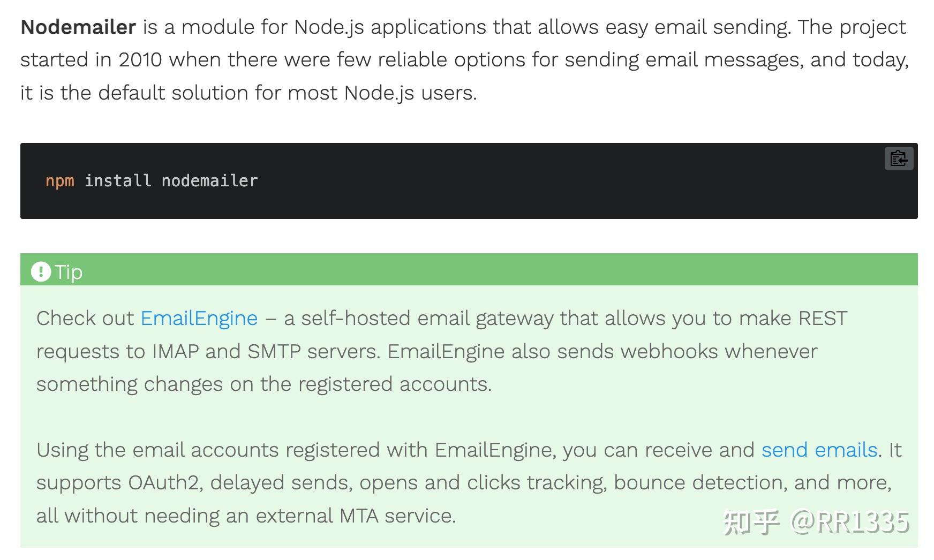Select the npm install nodemailer command text
The image size is (934, 560).
[152, 181]
